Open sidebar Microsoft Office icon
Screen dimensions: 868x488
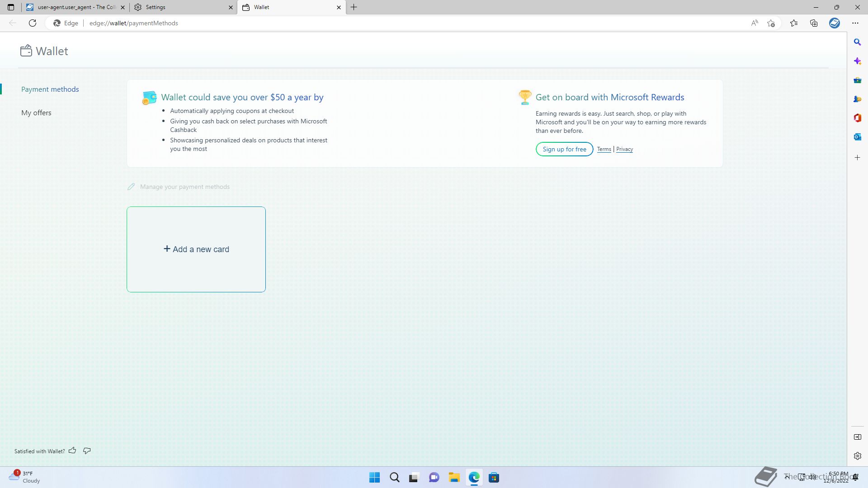858,118
